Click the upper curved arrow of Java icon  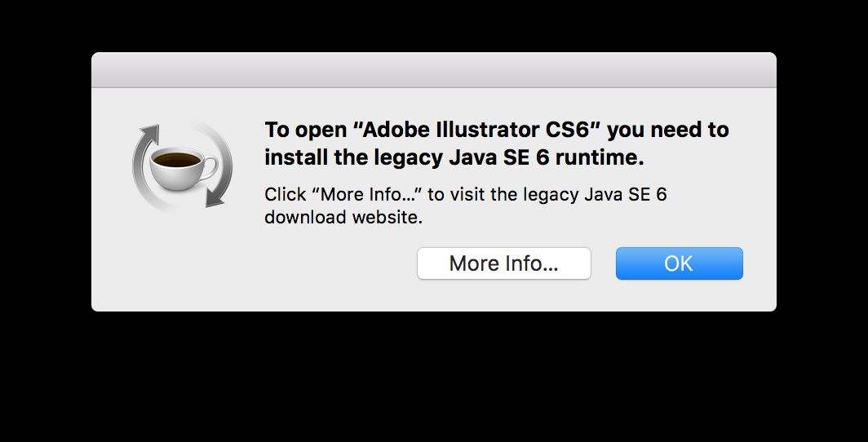(x=145, y=151)
